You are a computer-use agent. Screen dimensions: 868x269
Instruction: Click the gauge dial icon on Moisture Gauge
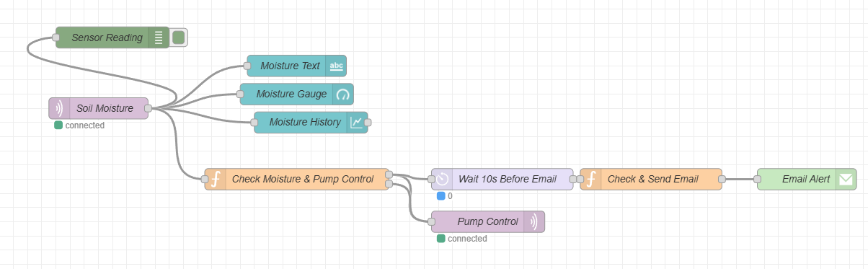click(x=343, y=94)
